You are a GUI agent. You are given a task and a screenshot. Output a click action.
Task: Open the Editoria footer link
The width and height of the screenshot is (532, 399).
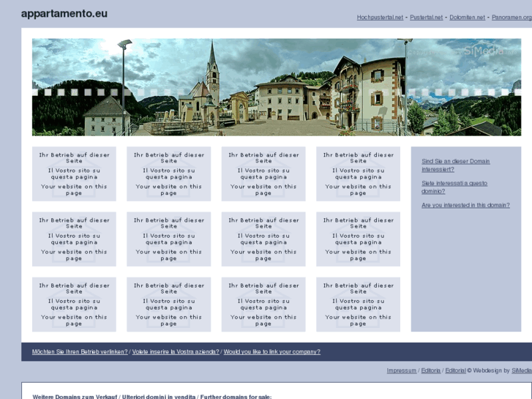point(430,370)
